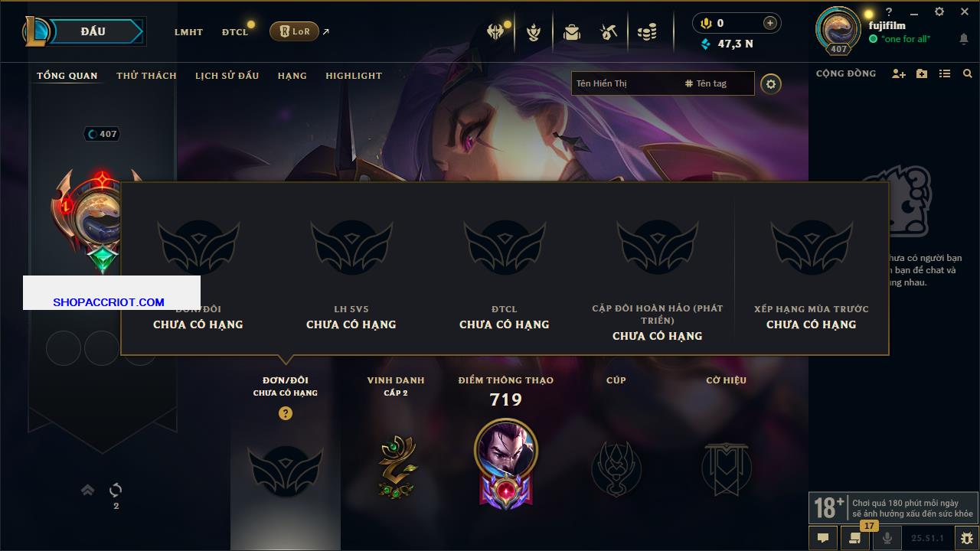Click the Tên Hiển Thị search field

point(625,83)
